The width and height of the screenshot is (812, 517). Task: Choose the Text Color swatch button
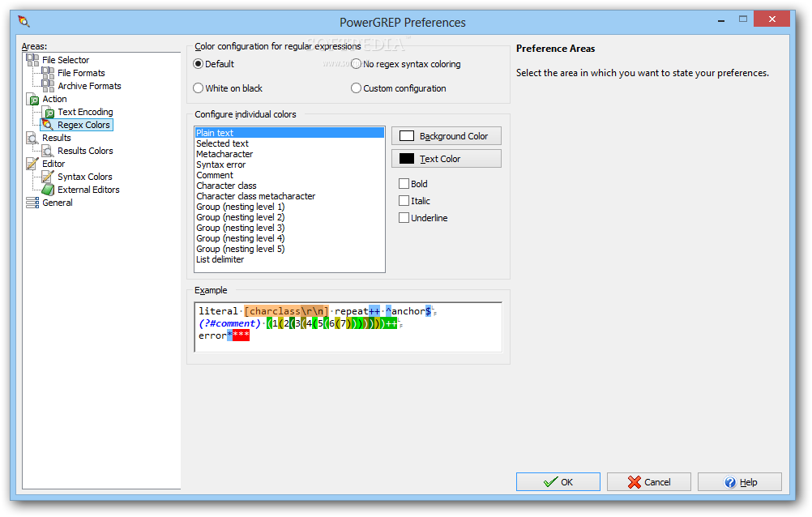click(447, 159)
